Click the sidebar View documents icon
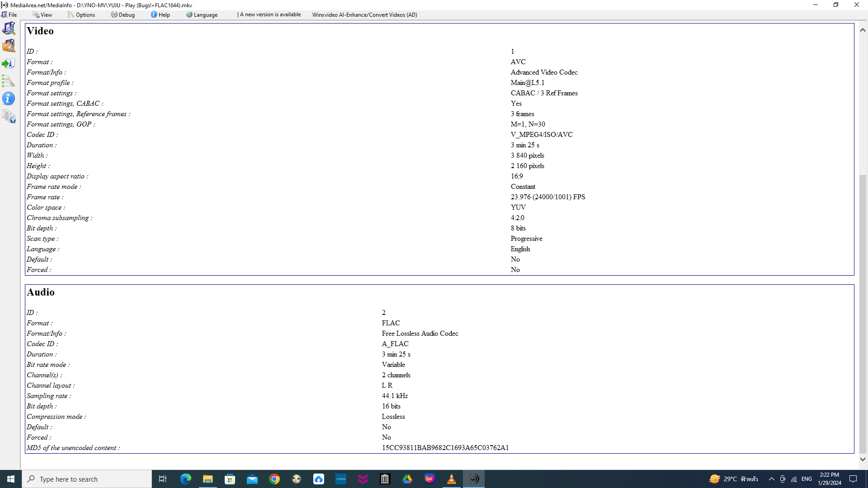Screen dimensions: 868x488 tap(9, 116)
